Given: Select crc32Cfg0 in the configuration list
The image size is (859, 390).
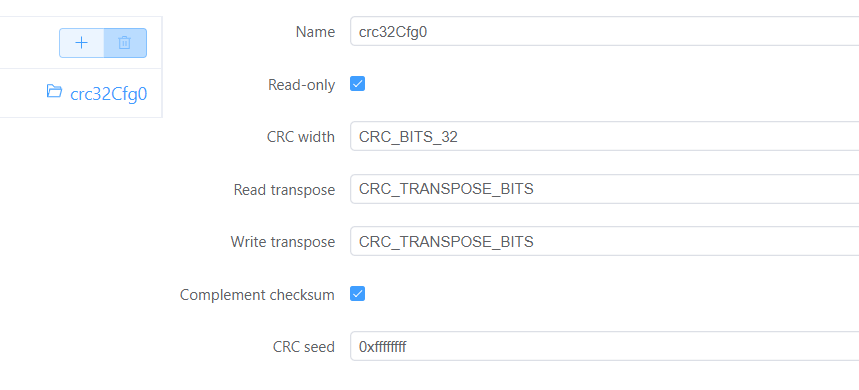Looking at the screenshot, I should coord(108,94).
